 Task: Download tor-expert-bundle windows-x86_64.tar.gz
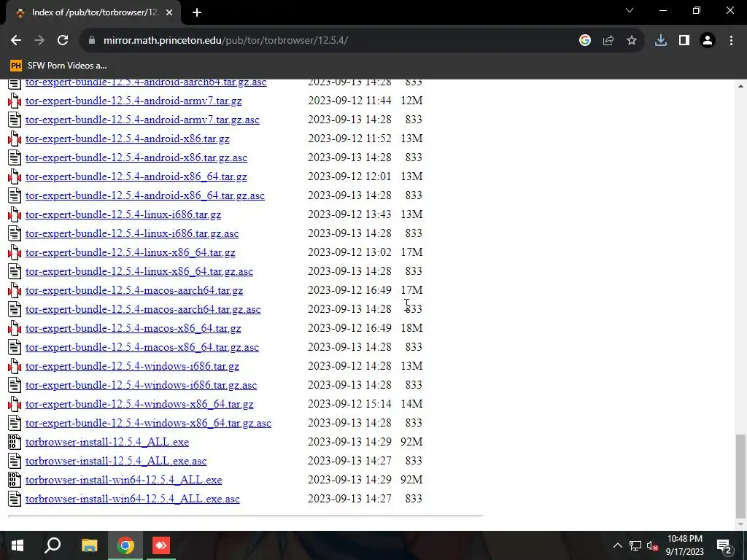click(139, 404)
